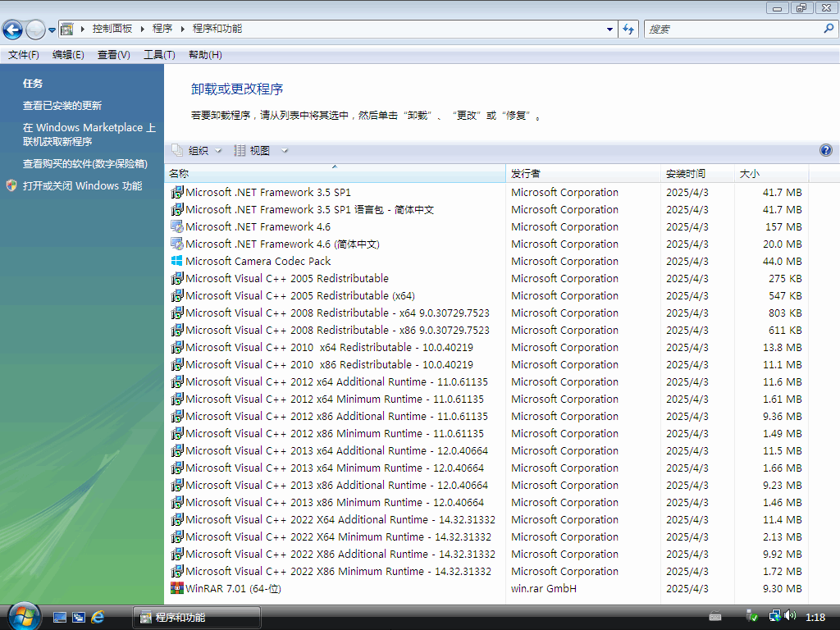Image resolution: width=840 pixels, height=630 pixels.
Task: Open the 文件(F) menu
Action: (x=24, y=55)
